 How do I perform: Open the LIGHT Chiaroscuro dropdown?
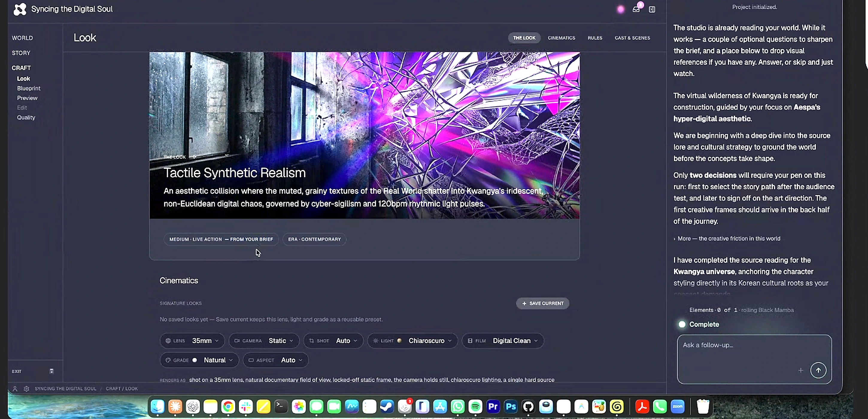[x=412, y=341]
